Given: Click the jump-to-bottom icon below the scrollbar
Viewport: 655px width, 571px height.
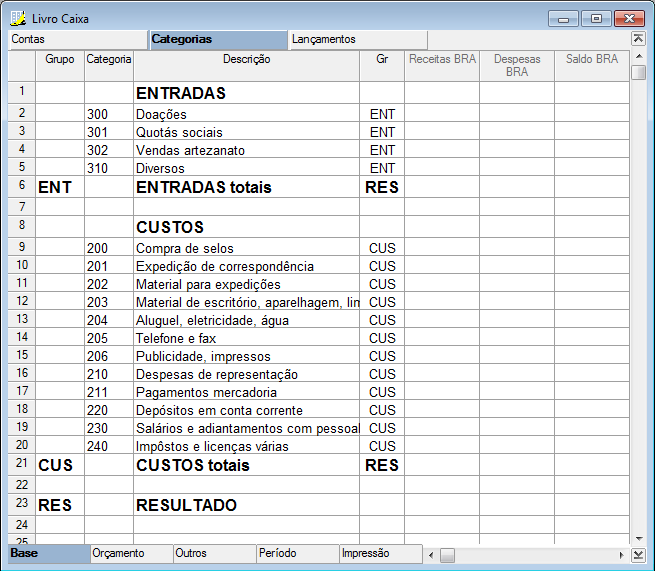Looking at the screenshot, I should [x=638, y=555].
